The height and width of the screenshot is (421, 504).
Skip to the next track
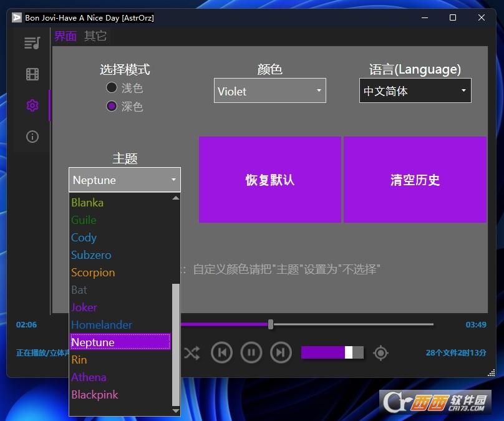[281, 352]
